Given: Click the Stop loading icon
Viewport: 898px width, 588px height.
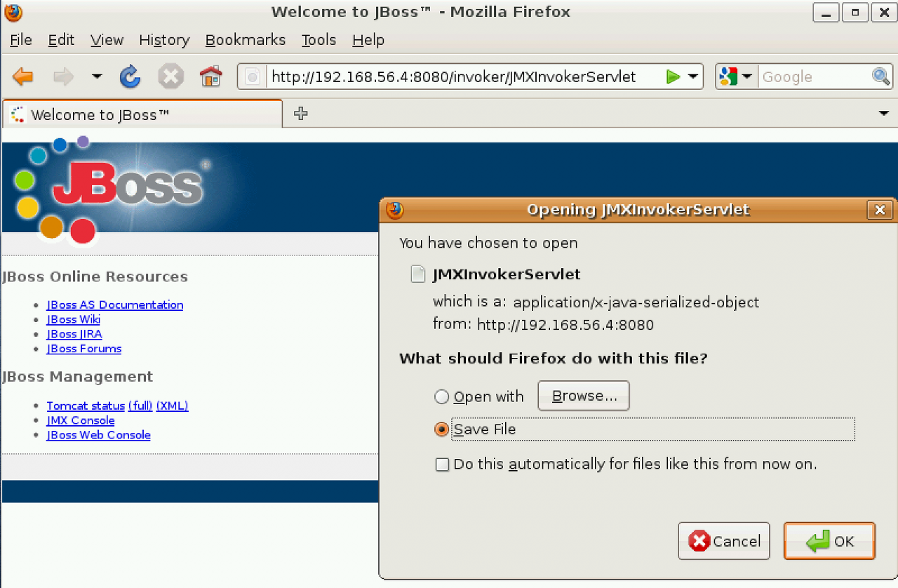Looking at the screenshot, I should coord(170,76).
